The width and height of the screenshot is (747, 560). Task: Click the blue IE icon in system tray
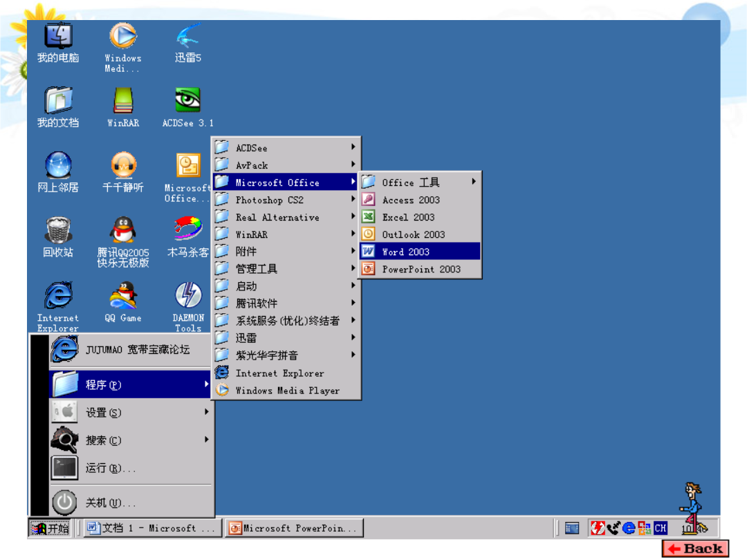tap(629, 528)
